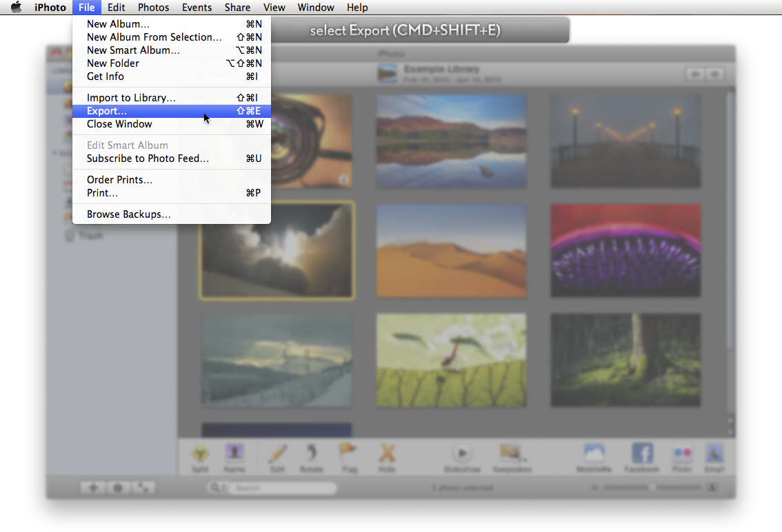Select the pier with lamps photo
Image resolution: width=782 pixels, height=532 pixels.
tap(625, 141)
